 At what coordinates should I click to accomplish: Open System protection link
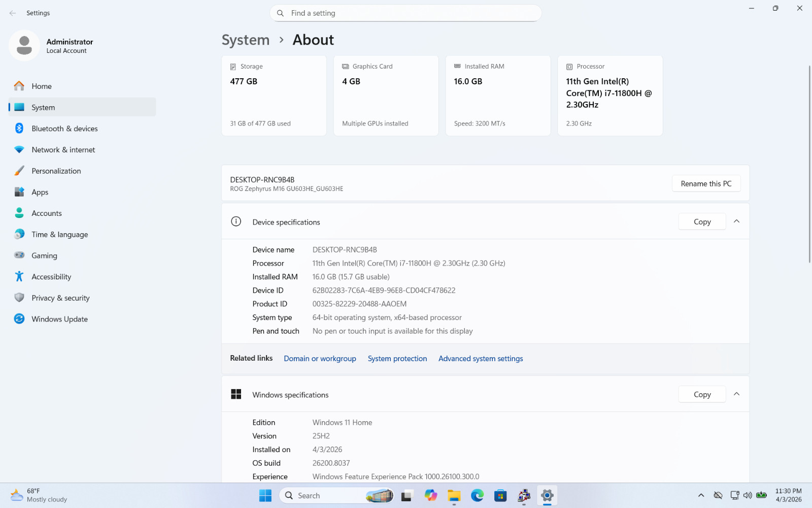click(x=397, y=359)
